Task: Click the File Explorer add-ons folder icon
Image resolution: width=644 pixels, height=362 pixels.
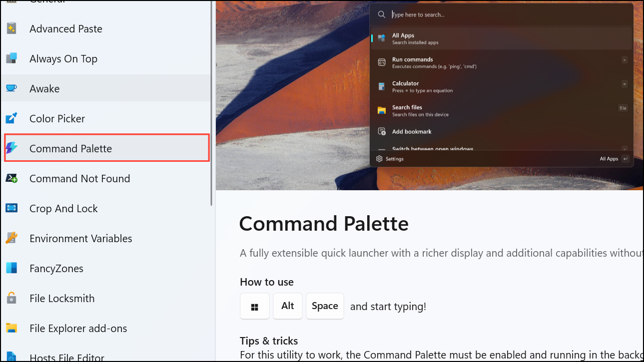Action: click(12, 328)
